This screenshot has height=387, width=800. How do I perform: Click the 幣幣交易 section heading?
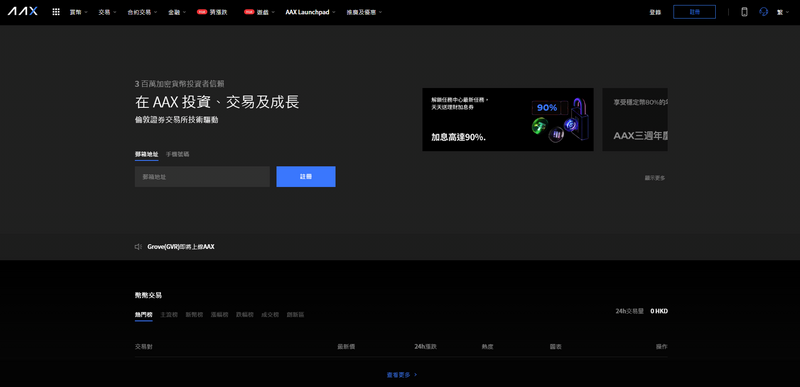click(x=148, y=295)
